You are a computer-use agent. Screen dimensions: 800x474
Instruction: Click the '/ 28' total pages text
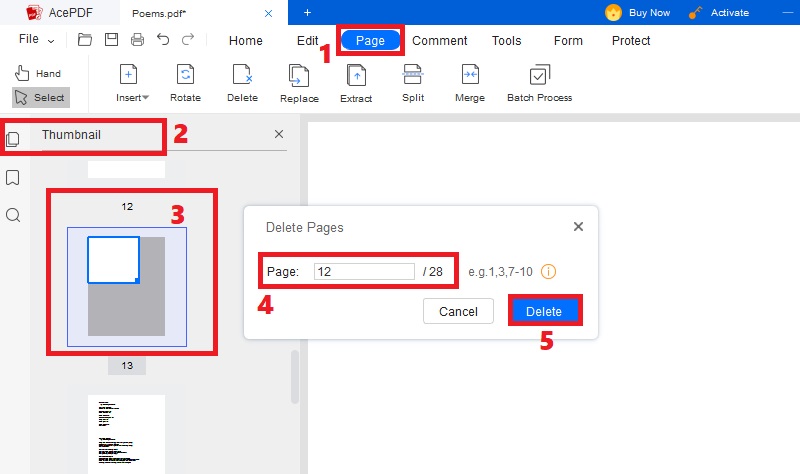click(433, 271)
